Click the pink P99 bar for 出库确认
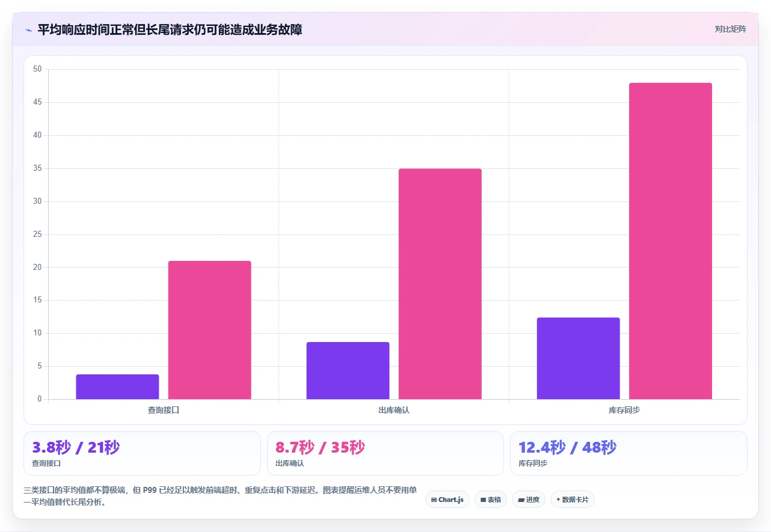Image resolution: width=771 pixels, height=532 pixels. coord(440,284)
